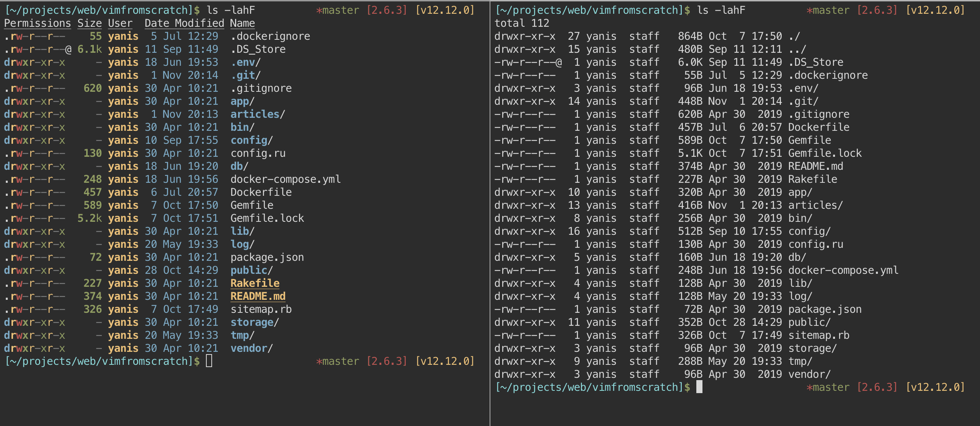Click the .DS_Store entry in left pane

[258, 49]
